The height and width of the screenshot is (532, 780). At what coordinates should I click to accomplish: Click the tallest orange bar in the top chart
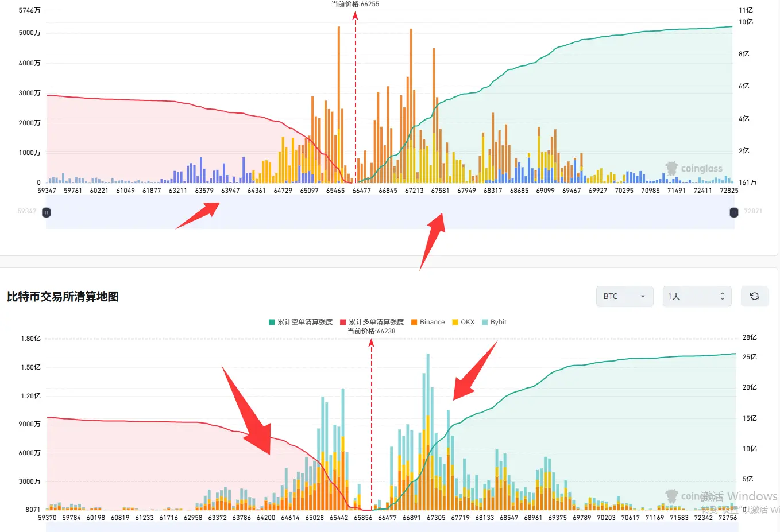coord(339,104)
